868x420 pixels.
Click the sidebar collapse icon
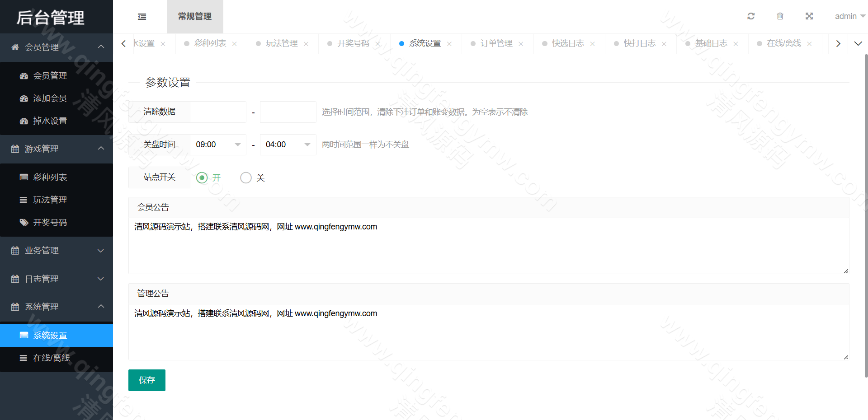pos(142,16)
